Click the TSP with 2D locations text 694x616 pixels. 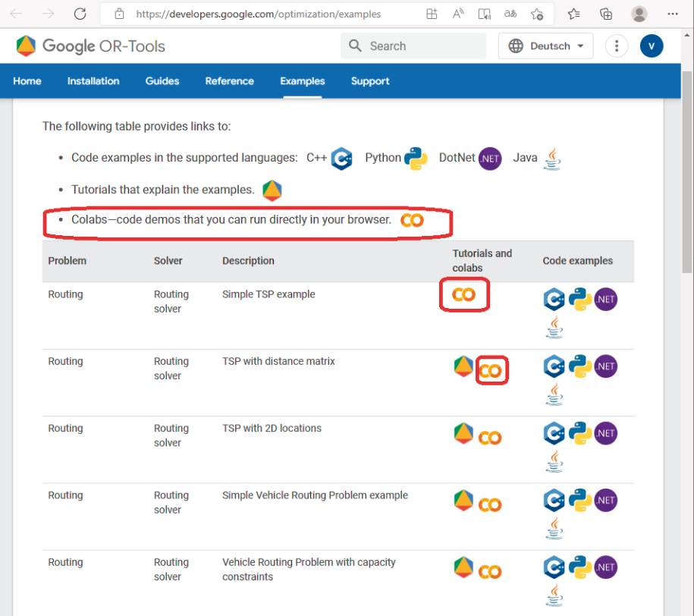[272, 428]
